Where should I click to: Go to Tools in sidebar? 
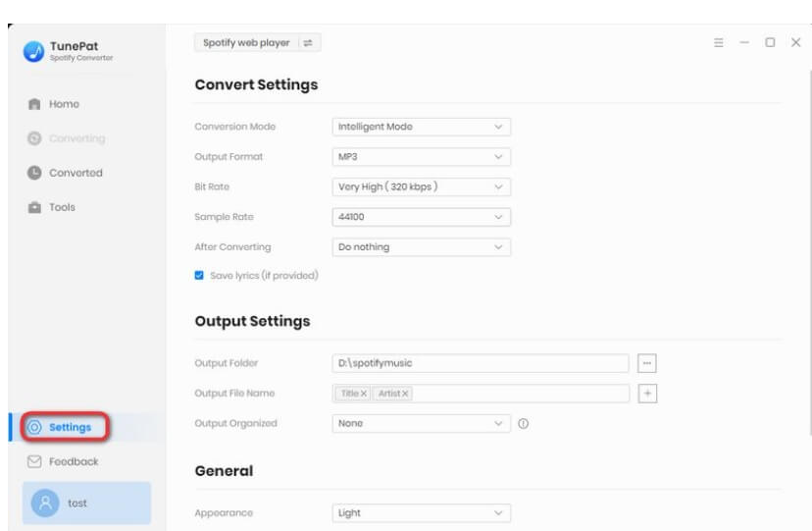(62, 207)
